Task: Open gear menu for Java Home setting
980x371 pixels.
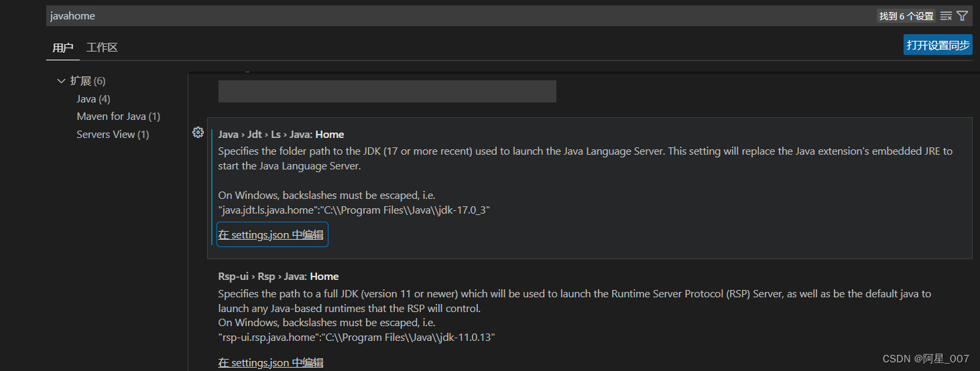Action: (x=198, y=132)
